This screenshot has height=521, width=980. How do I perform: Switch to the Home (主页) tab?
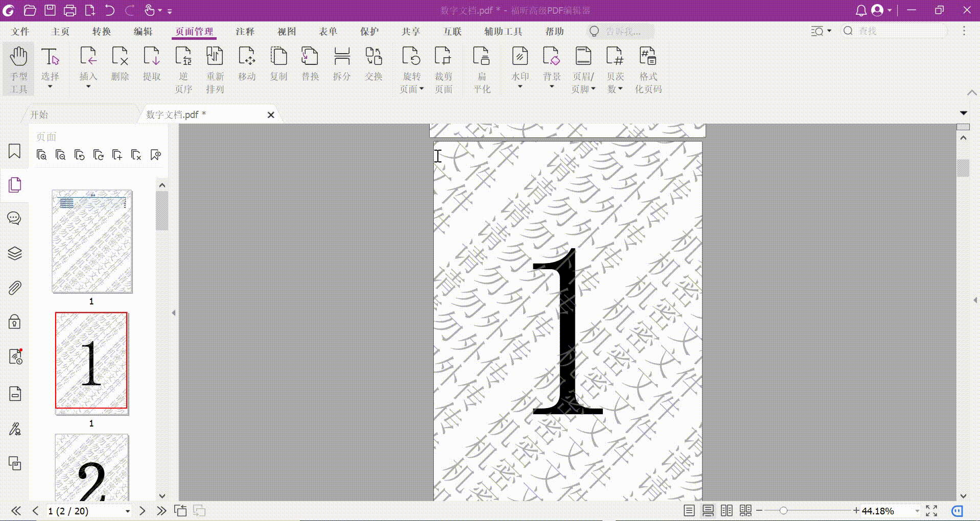point(61,31)
